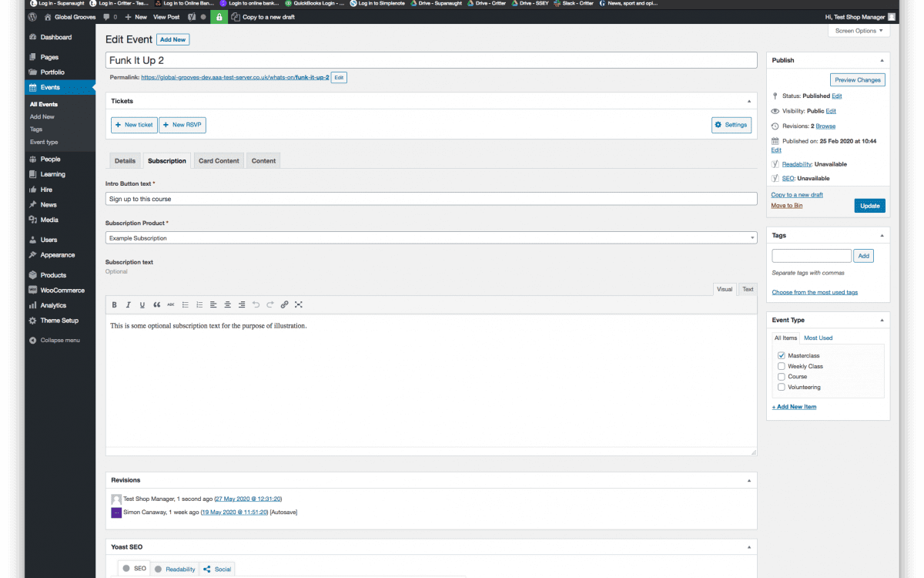The height and width of the screenshot is (578, 924).
Task: Check the Volunteering event type
Action: click(x=781, y=387)
